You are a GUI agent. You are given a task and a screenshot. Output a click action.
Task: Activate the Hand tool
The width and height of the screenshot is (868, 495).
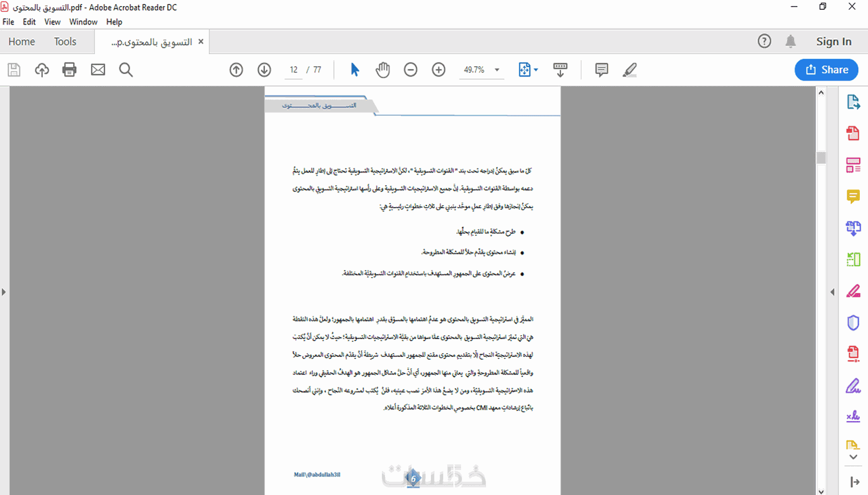[382, 69]
